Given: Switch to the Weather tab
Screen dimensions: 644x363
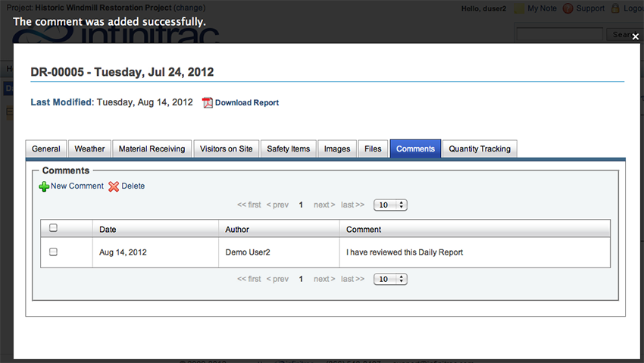Looking at the screenshot, I should pyautogui.click(x=89, y=149).
